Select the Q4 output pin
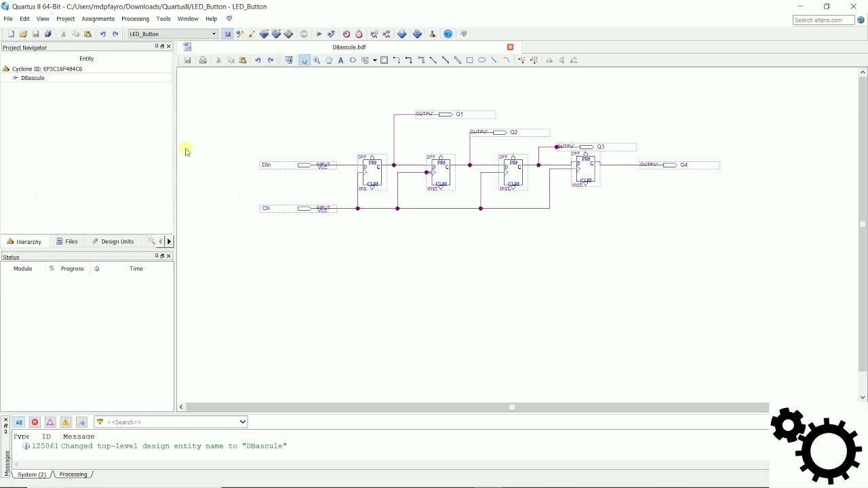Screen dimensions: 868x488 click(679, 165)
